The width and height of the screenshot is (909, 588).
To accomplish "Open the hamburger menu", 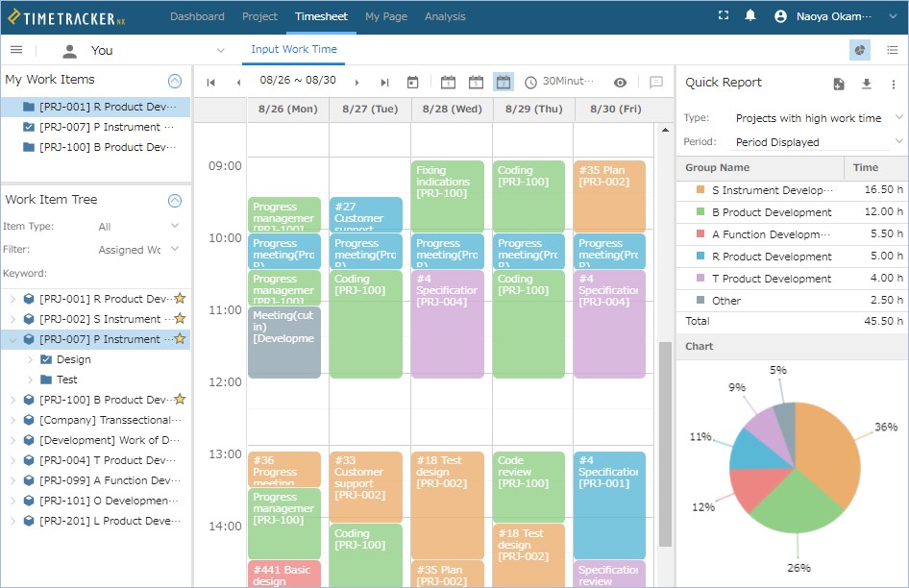I will coord(16,50).
